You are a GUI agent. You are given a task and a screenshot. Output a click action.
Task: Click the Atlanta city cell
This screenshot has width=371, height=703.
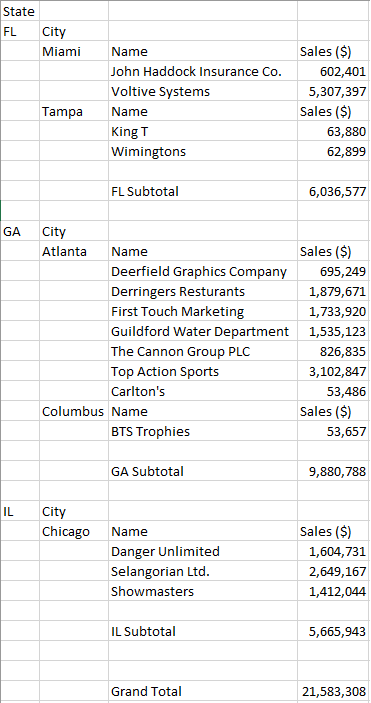[74, 252]
